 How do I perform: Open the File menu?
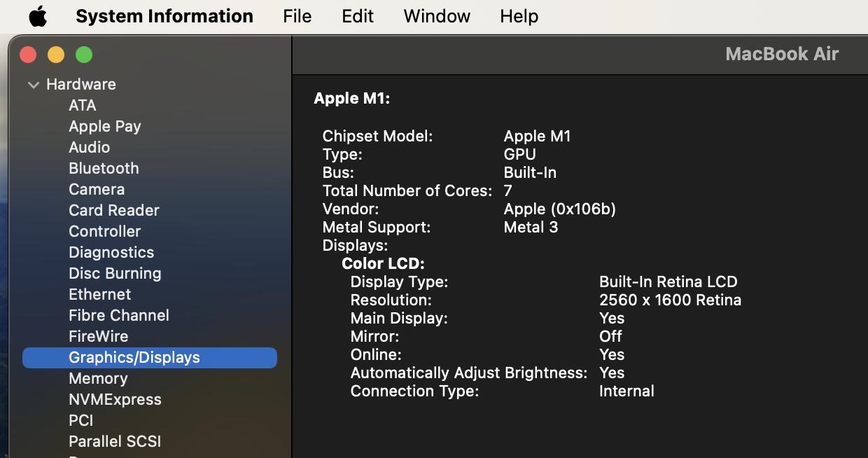click(x=297, y=16)
